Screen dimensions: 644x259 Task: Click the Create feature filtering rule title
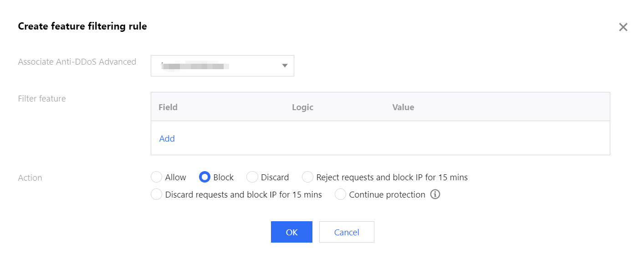click(82, 26)
